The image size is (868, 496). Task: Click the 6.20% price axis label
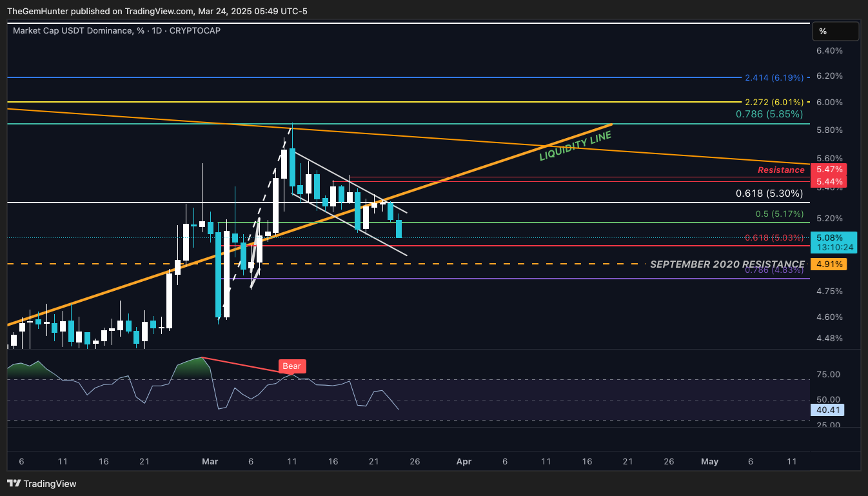coord(829,75)
